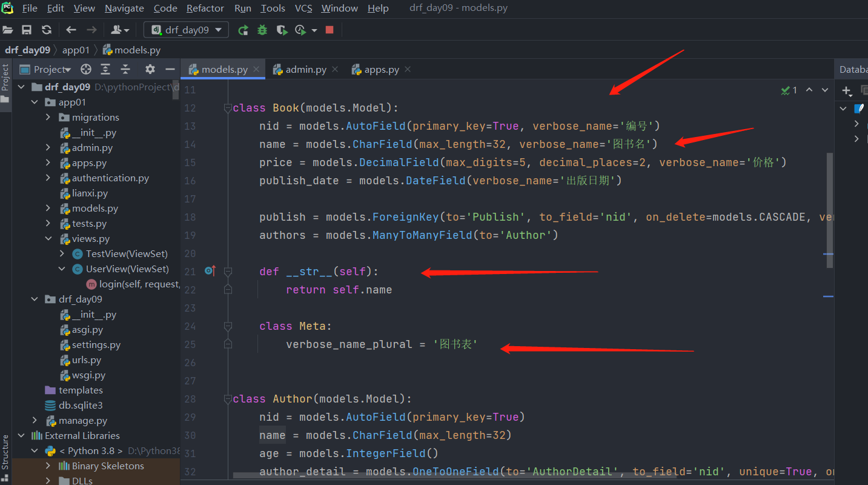Toggle code folding for class Meta
Viewport: 868px width, 485px height.
(228, 326)
